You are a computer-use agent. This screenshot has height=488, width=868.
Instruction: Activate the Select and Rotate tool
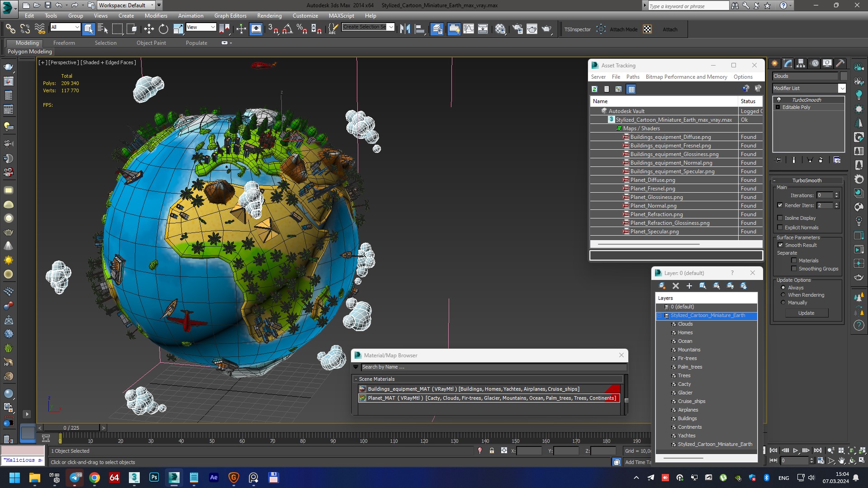pos(163,29)
